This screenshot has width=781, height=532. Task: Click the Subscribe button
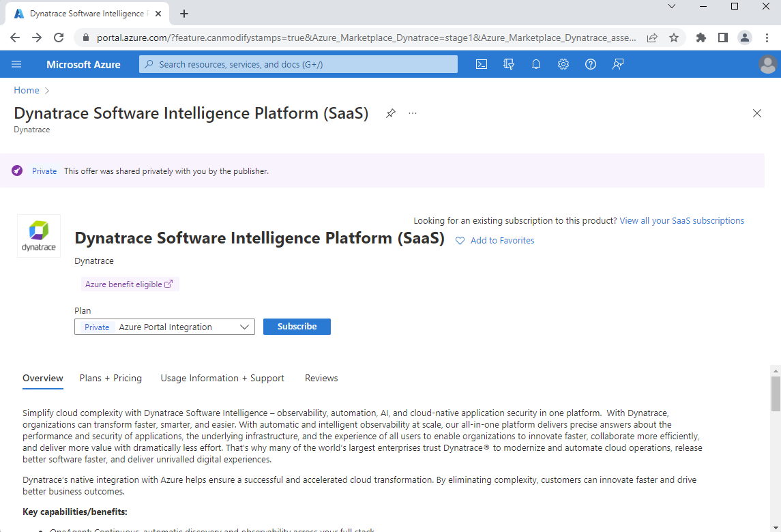(x=297, y=327)
